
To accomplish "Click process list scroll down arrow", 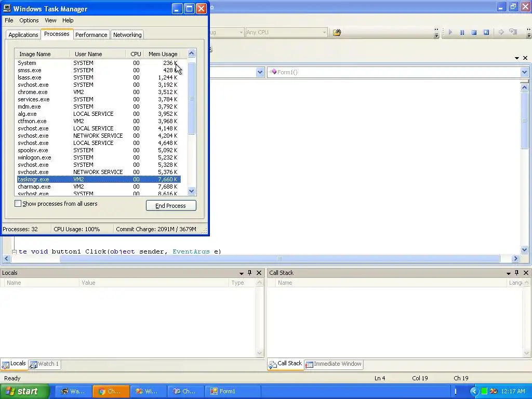I will pyautogui.click(x=191, y=191).
